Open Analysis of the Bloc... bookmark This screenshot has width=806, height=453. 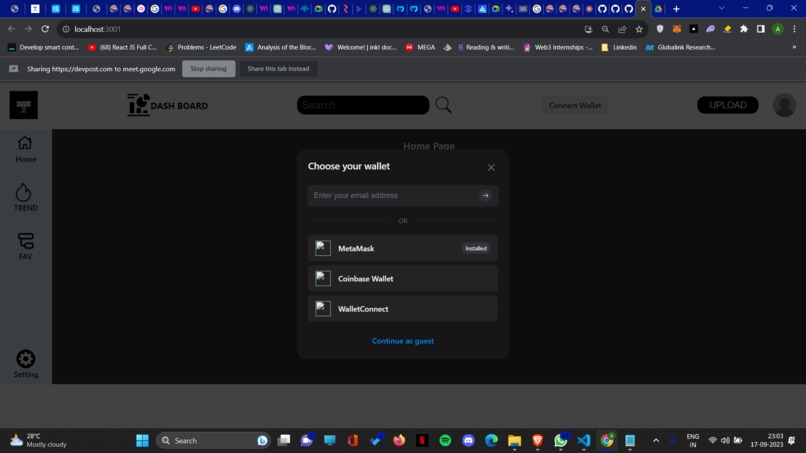(x=281, y=47)
